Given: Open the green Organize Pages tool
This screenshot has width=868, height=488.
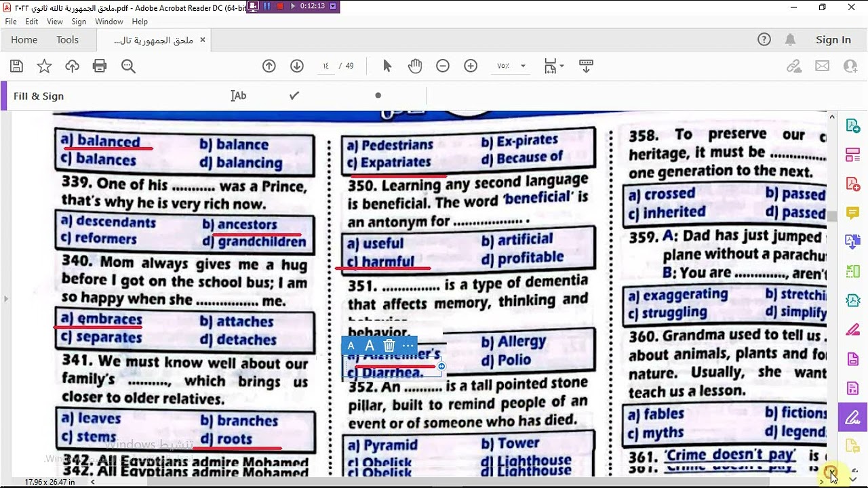Looking at the screenshot, I should click(852, 271).
